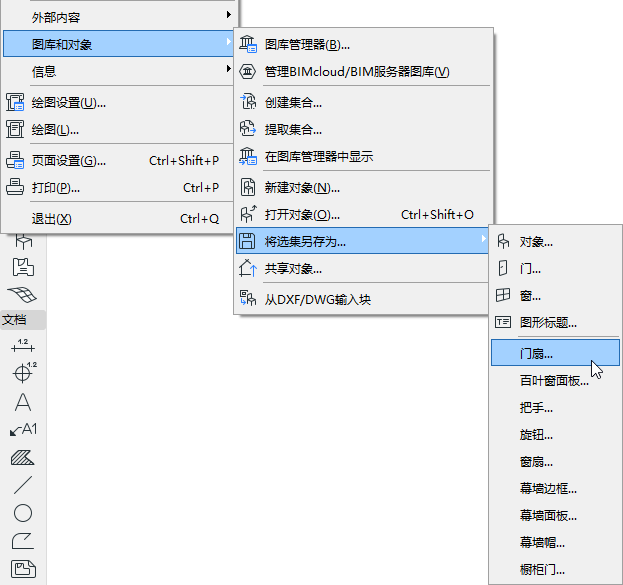Choose 幕墙面板... option

tap(555, 516)
